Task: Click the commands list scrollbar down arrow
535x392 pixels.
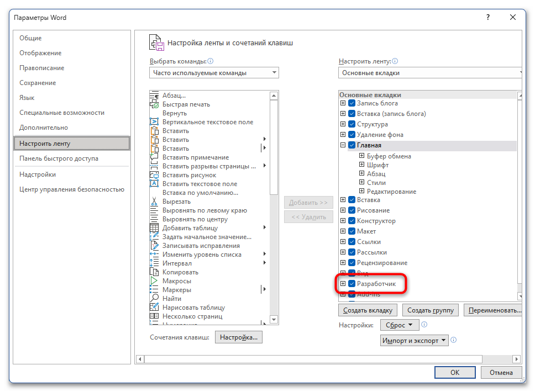Action: coord(274,320)
